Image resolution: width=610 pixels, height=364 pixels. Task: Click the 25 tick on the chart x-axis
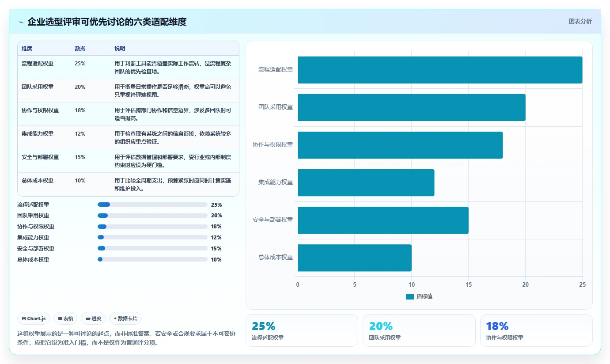(x=583, y=285)
